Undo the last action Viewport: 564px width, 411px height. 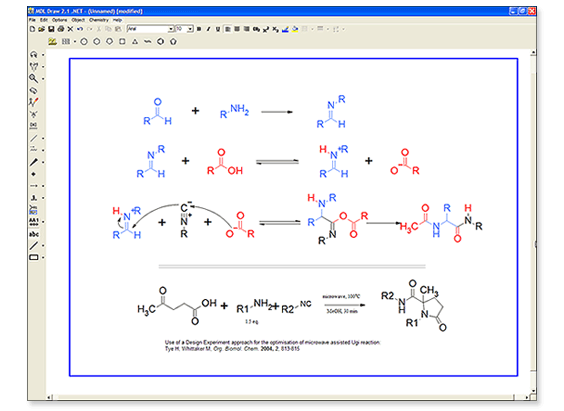[x=80, y=29]
